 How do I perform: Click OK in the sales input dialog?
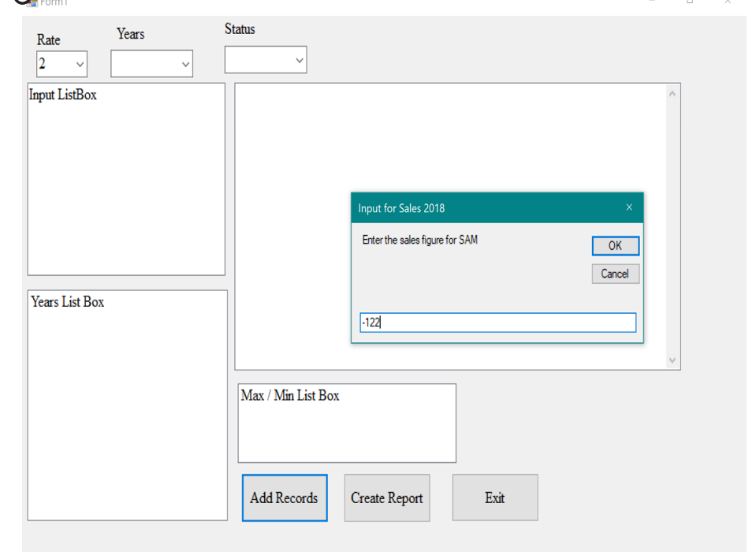(615, 245)
